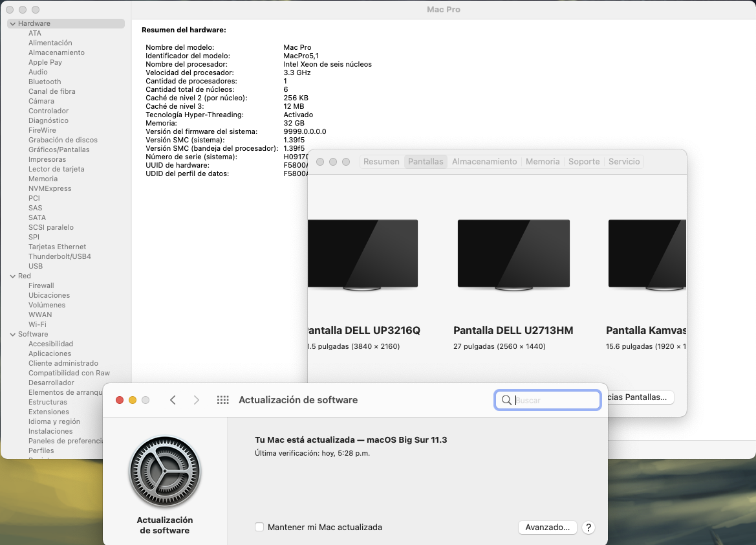Click firmware version 9999.0.0.0.0 value
Image resolution: width=756 pixels, height=545 pixels.
(305, 132)
